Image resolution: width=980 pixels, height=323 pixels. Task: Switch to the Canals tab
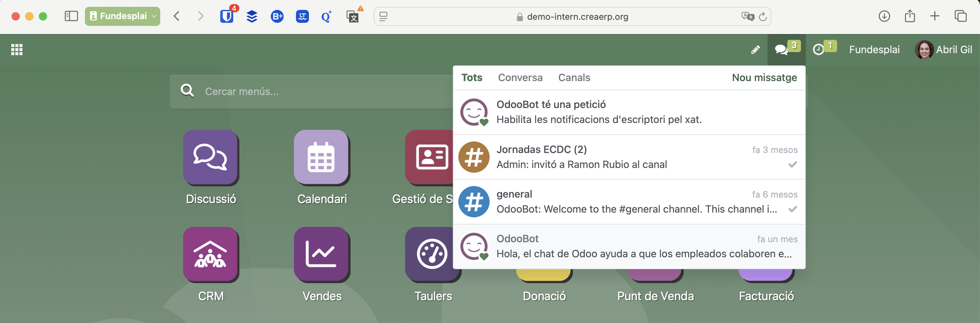[574, 78]
